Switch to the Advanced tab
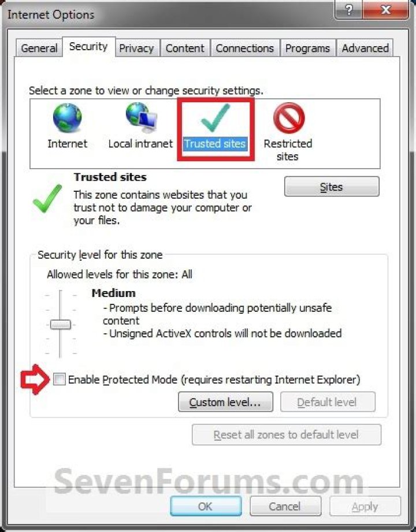The width and height of the screenshot is (416, 532). coord(365,48)
